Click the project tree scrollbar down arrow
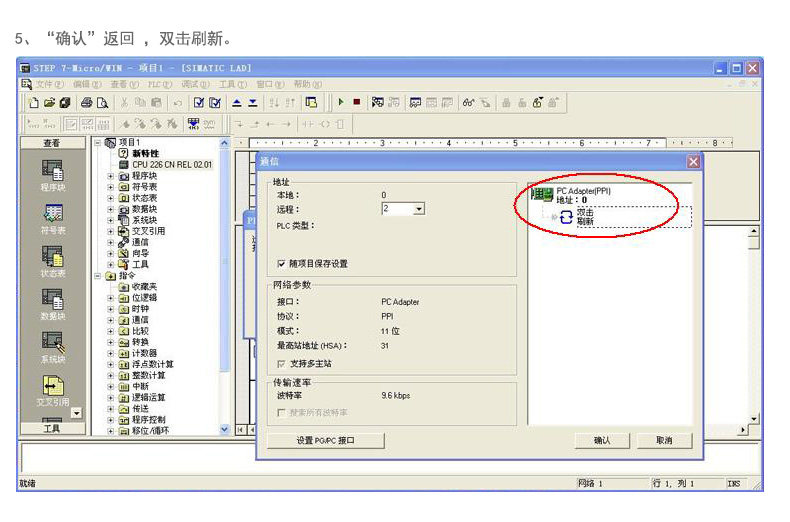The height and width of the screenshot is (522, 790). click(224, 430)
